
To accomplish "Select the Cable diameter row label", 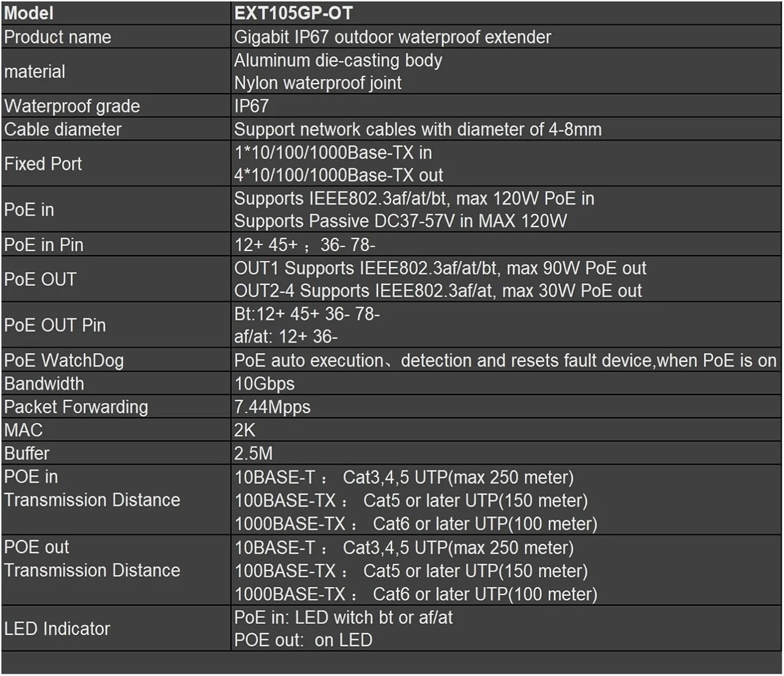I will coord(63,130).
